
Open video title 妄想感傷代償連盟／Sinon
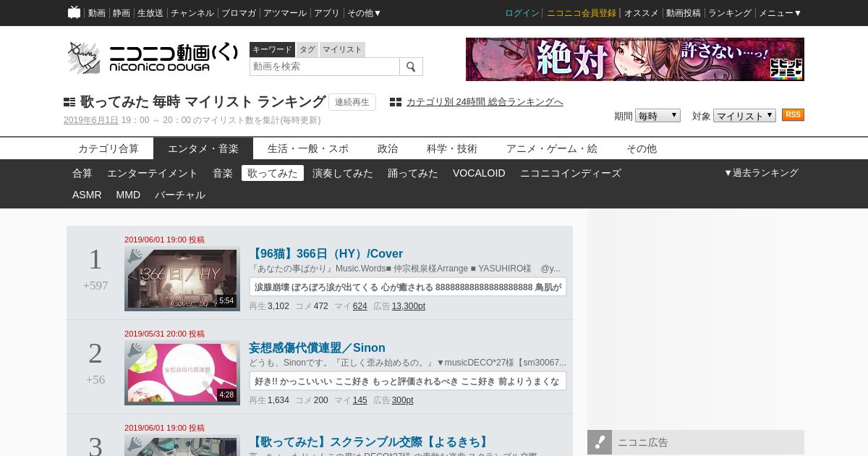(317, 347)
